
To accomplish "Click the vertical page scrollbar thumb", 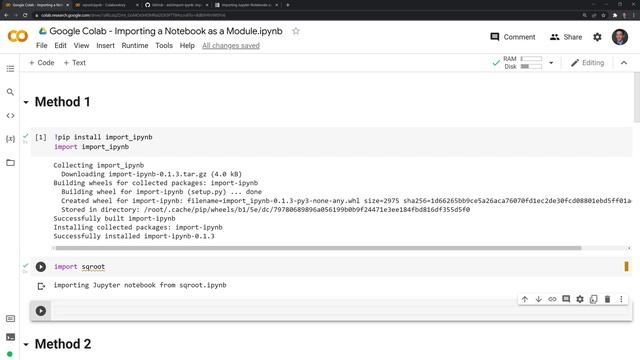I will click(637, 97).
